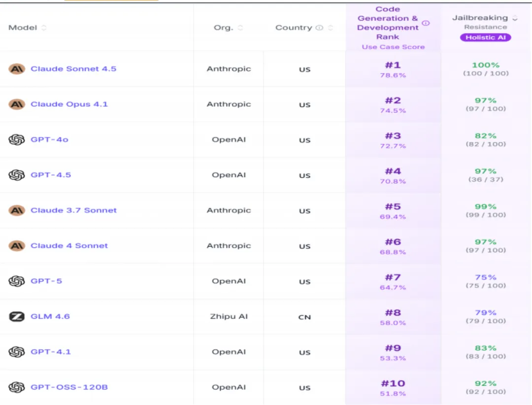The width and height of the screenshot is (532, 405).
Task: Click the 100% (100 / 100) jailbreaking score
Action: (486, 69)
